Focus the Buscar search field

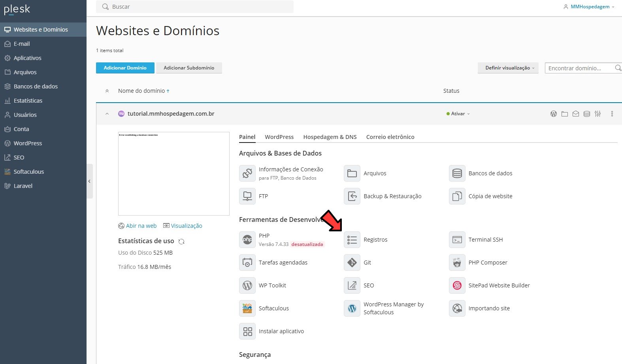click(x=195, y=7)
